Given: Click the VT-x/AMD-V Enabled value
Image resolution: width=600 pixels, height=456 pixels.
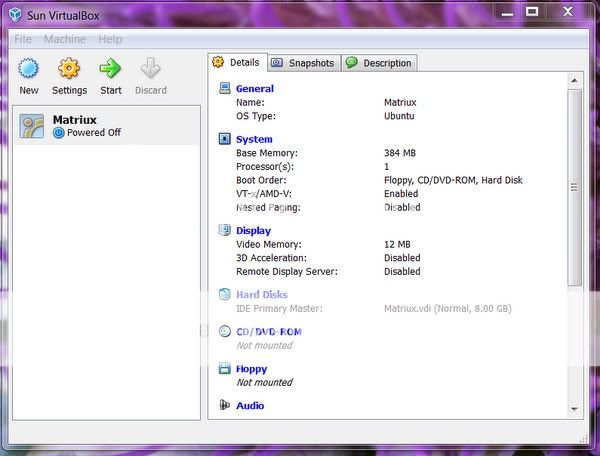Looking at the screenshot, I should (x=401, y=194).
